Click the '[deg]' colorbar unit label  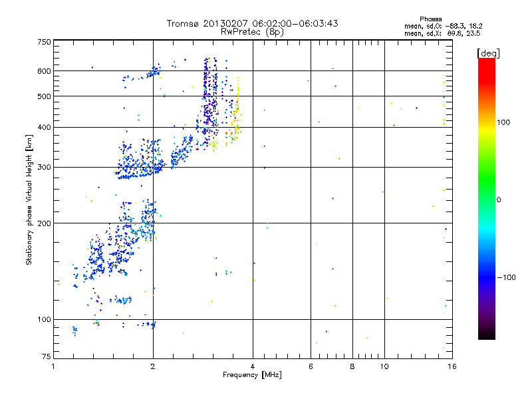coord(488,53)
